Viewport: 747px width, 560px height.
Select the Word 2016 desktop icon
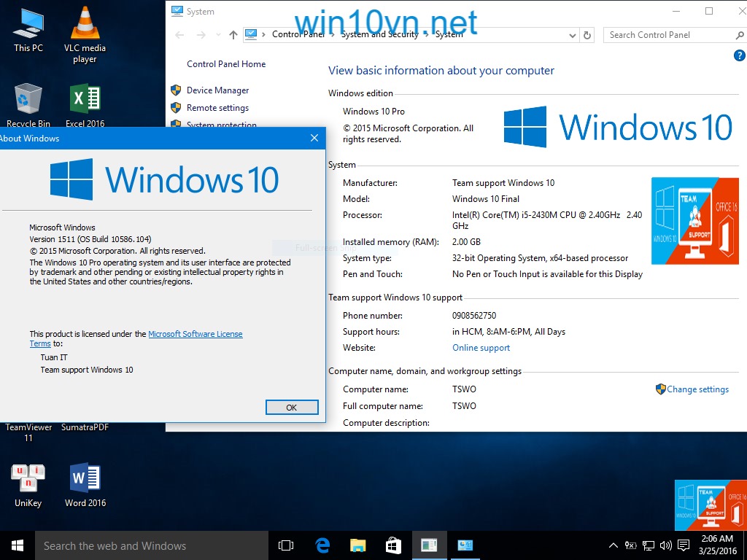tap(85, 485)
